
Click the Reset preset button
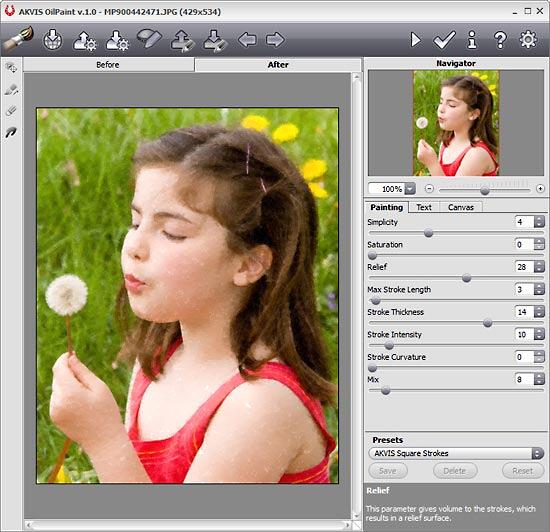[x=523, y=471]
